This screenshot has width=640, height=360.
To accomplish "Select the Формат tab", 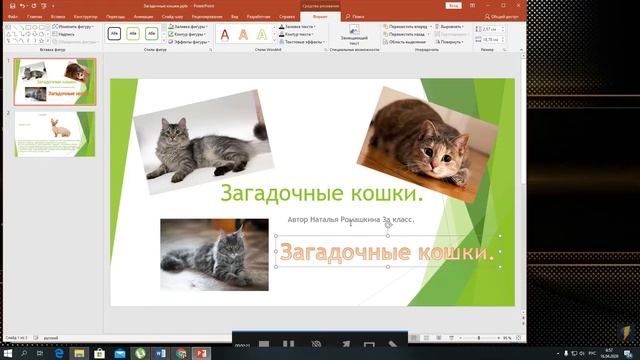I will [x=320, y=17].
